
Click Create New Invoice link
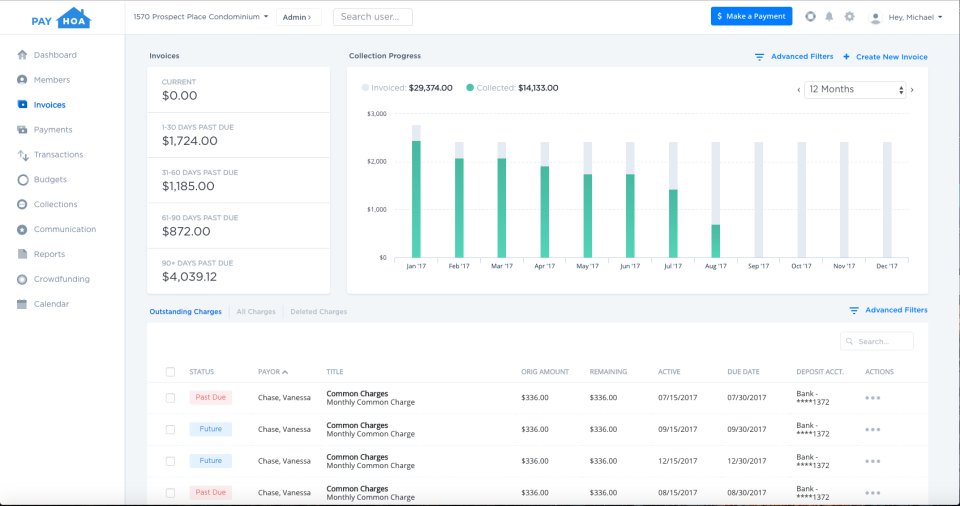tap(885, 57)
